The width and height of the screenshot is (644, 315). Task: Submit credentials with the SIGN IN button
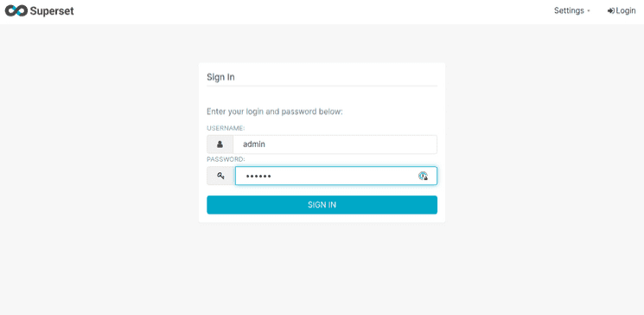click(322, 205)
